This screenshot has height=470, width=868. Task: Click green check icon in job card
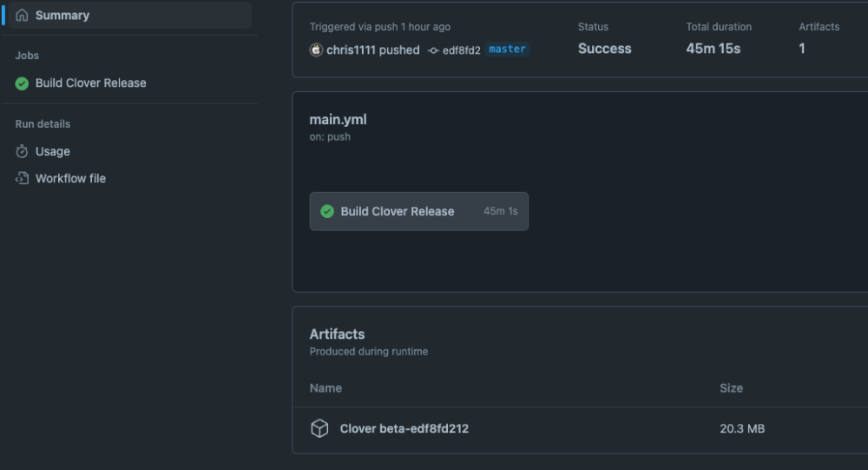point(327,211)
